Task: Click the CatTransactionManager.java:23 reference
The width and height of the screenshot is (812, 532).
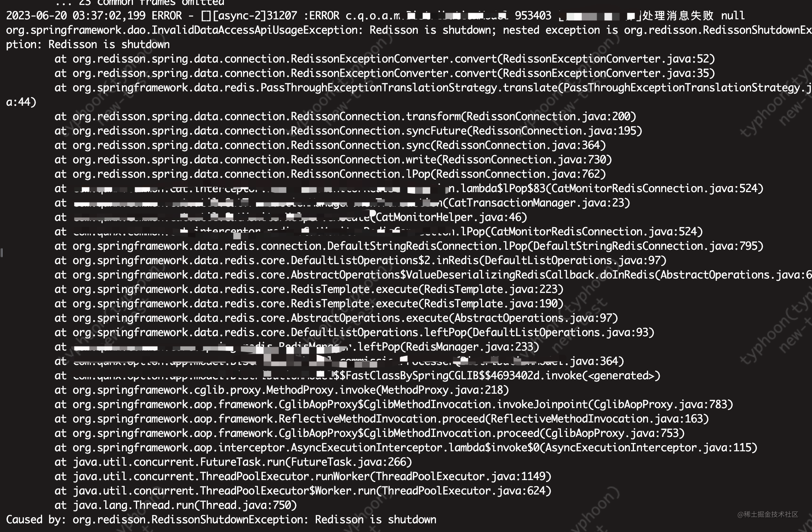Action: tap(536, 203)
